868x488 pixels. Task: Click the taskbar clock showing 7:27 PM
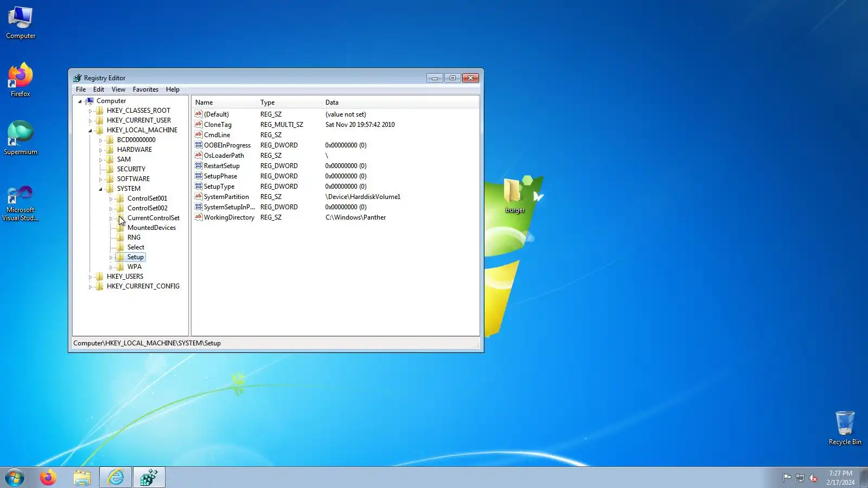840,478
